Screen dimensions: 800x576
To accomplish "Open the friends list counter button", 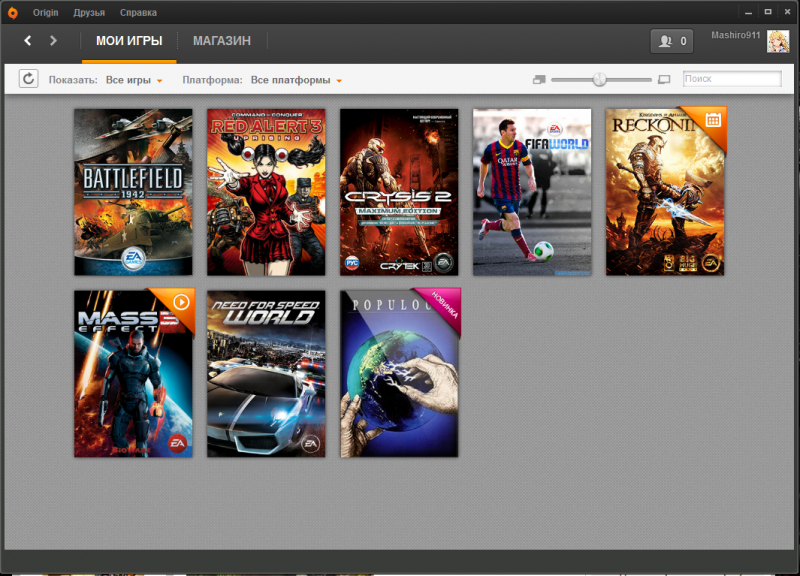I will pos(672,41).
